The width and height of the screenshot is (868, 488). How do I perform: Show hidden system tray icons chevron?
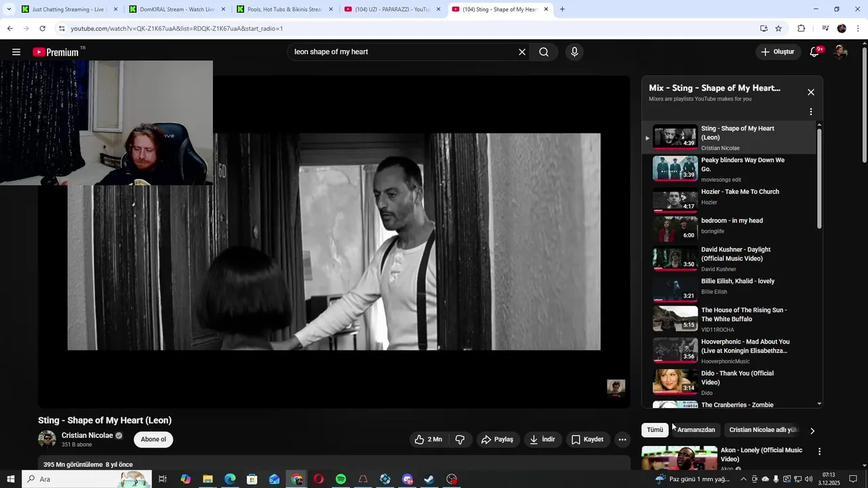click(743, 479)
